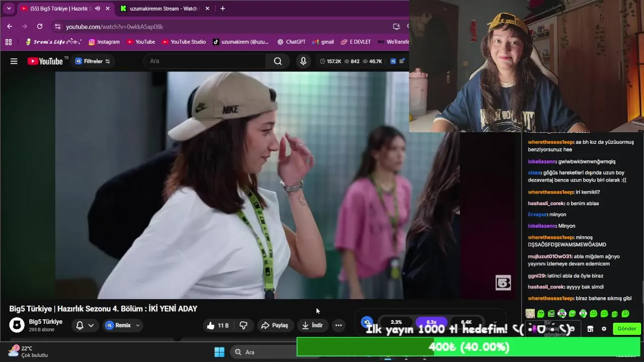Open Big5 Türkiye channel name link
644x362 pixels.
point(46,322)
